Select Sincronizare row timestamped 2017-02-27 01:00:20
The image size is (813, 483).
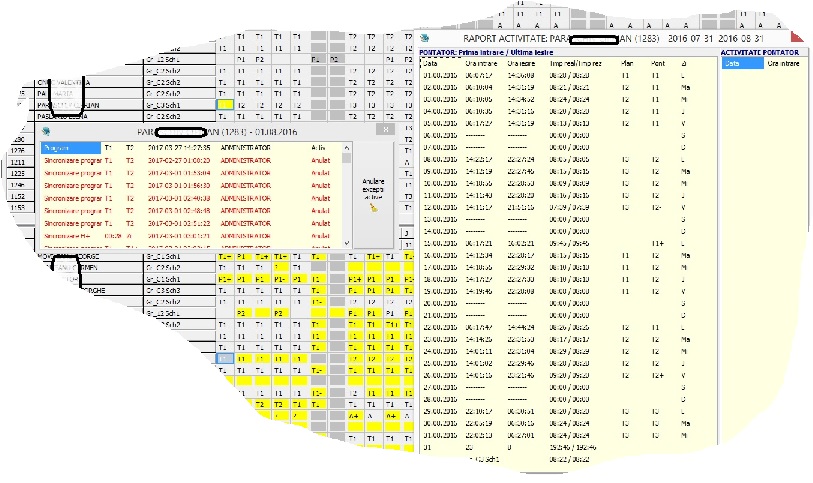click(191, 161)
